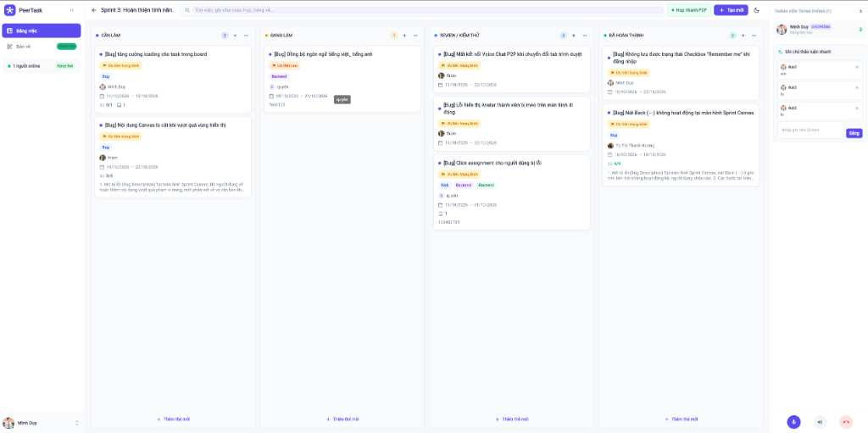Click Minh Duy avatar in room members

pos(782,30)
